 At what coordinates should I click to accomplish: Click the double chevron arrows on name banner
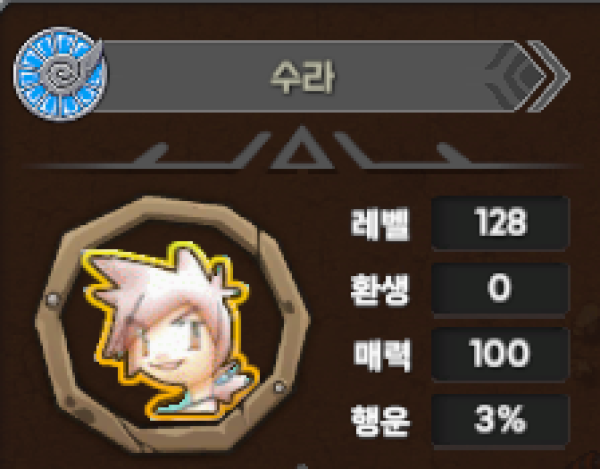pyautogui.click(x=549, y=76)
